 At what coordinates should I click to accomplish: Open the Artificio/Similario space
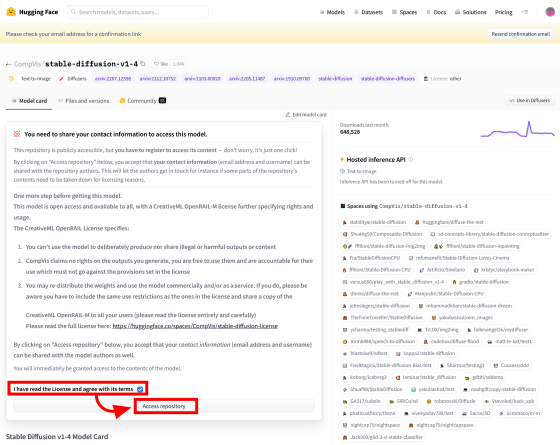[442, 270]
